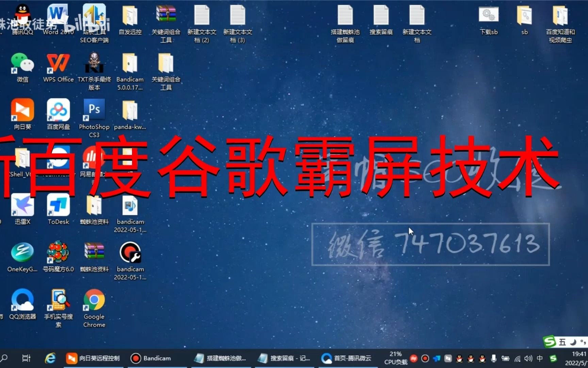Image resolution: width=588 pixels, height=368 pixels.
Task: Select the 关键词组合工具 RAR archive icon
Action: click(166, 23)
